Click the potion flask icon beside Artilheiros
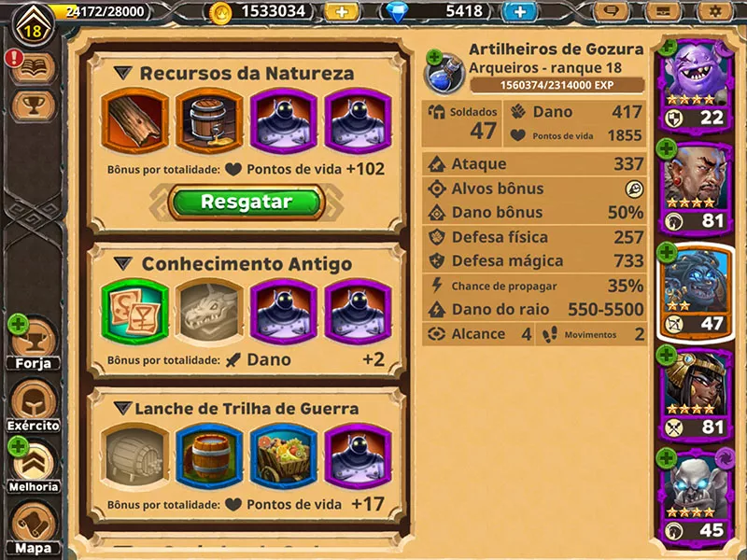This screenshot has width=747, height=560. pos(444,73)
